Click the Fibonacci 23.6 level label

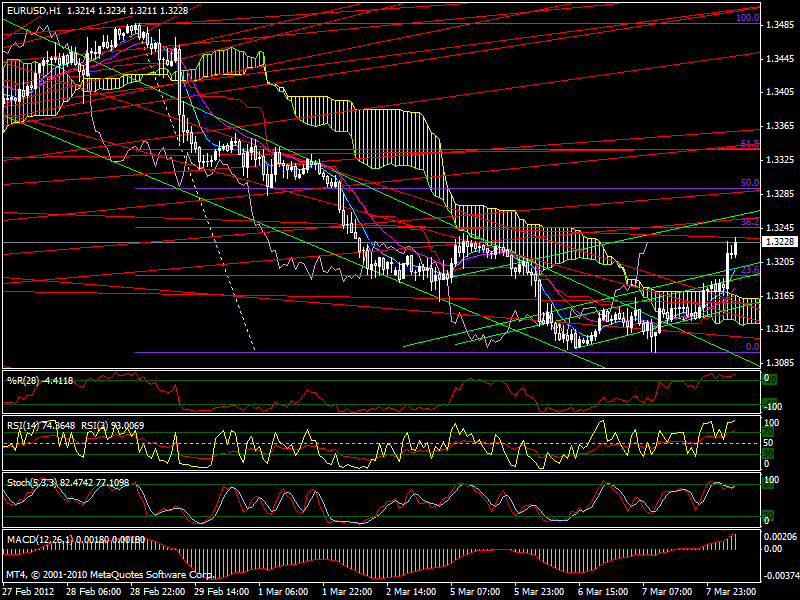(749, 269)
